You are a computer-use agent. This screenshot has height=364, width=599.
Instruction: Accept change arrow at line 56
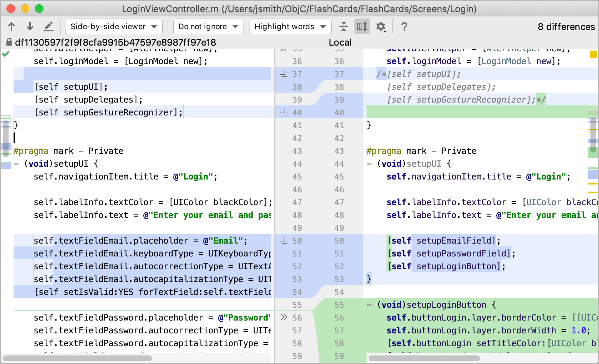tap(283, 317)
